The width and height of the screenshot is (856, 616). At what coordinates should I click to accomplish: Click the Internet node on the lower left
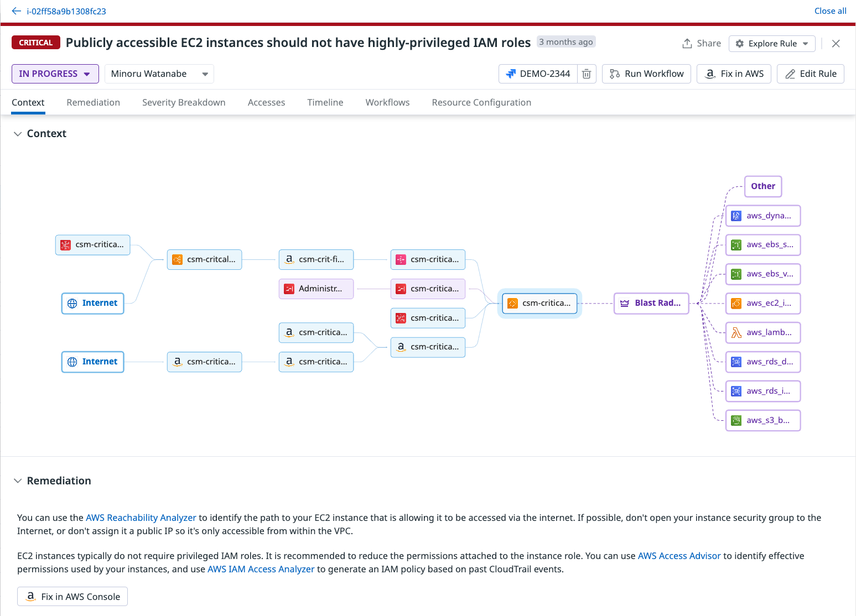coord(92,362)
